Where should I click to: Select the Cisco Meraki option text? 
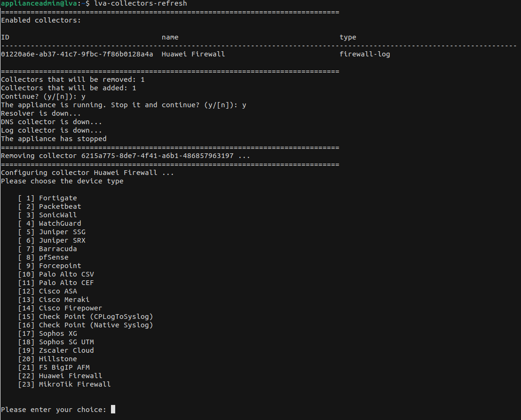coord(64,300)
